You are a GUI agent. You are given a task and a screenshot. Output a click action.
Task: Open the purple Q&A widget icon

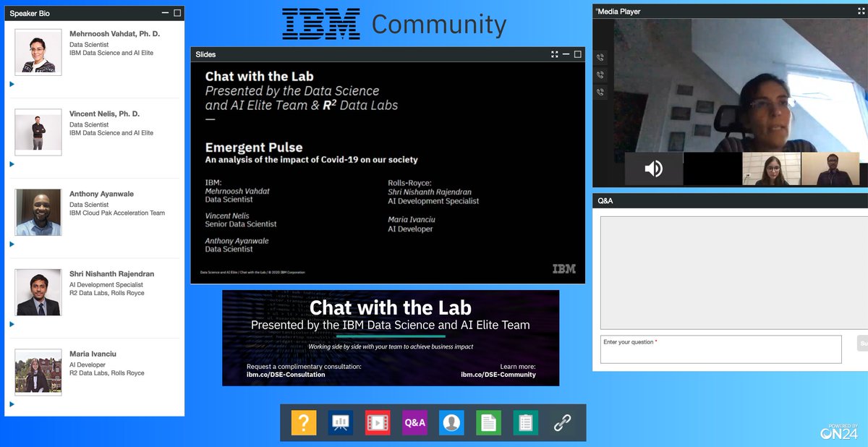pos(415,423)
